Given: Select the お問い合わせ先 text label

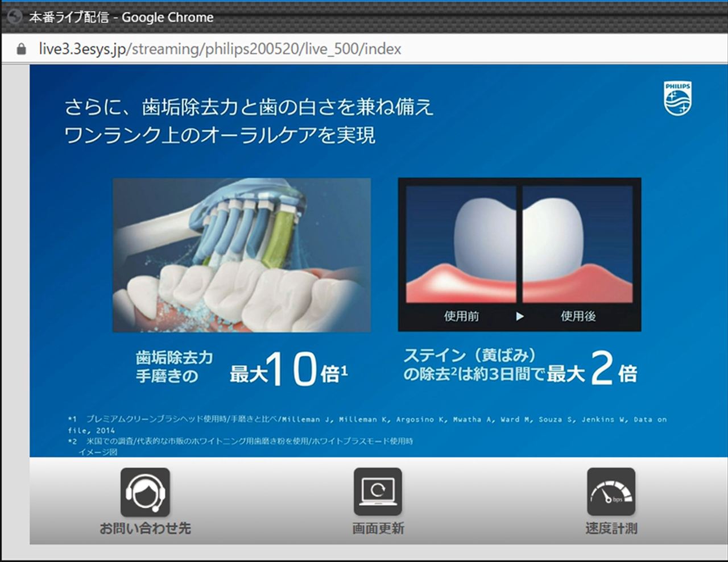Looking at the screenshot, I should [145, 528].
